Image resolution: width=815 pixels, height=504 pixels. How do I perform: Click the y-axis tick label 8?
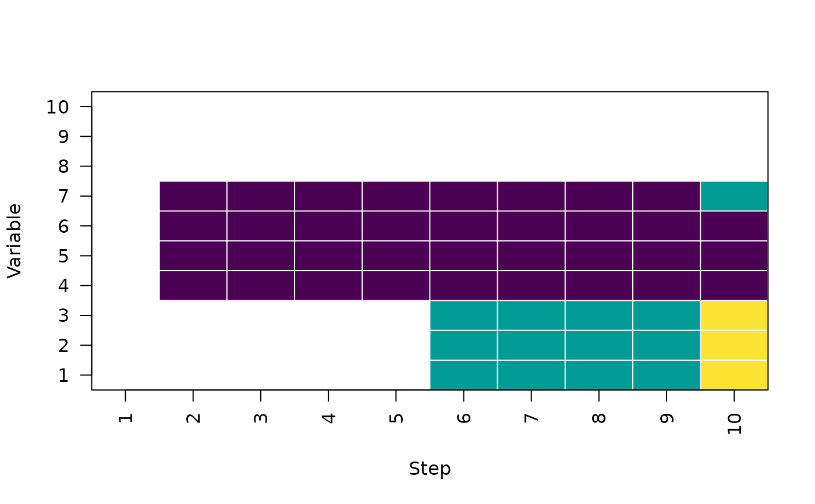pos(64,166)
